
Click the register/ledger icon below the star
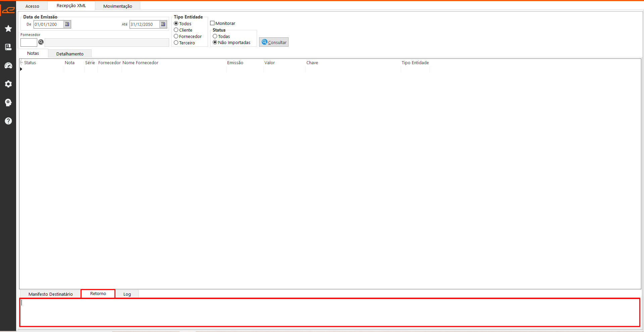tap(8, 47)
